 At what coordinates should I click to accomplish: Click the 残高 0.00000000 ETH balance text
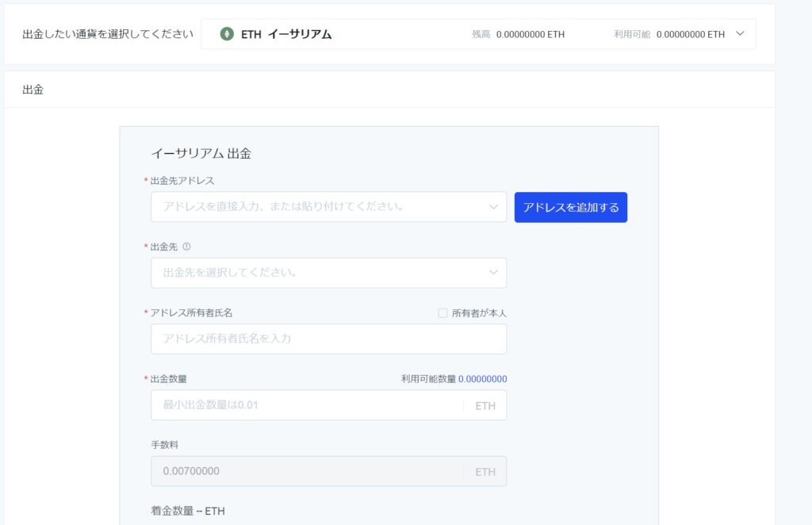coord(519,34)
